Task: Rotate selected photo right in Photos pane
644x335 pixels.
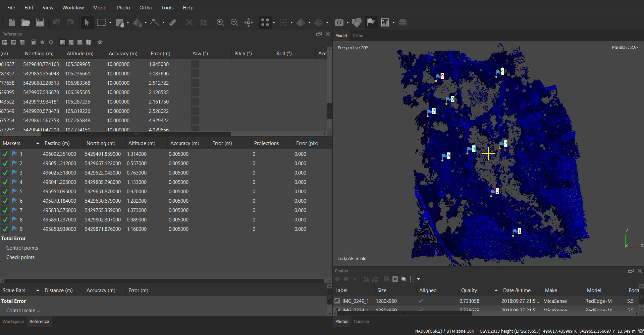Action: tap(366, 279)
